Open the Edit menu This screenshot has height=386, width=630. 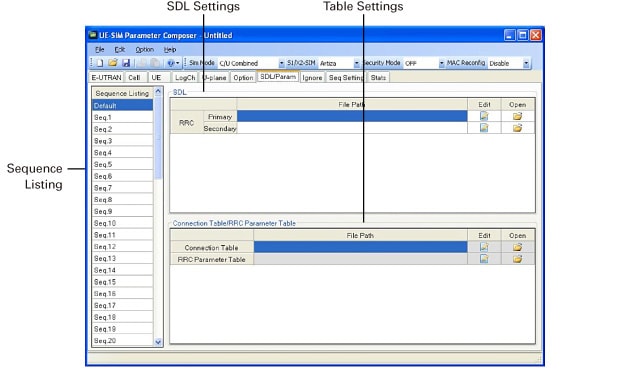coord(120,49)
